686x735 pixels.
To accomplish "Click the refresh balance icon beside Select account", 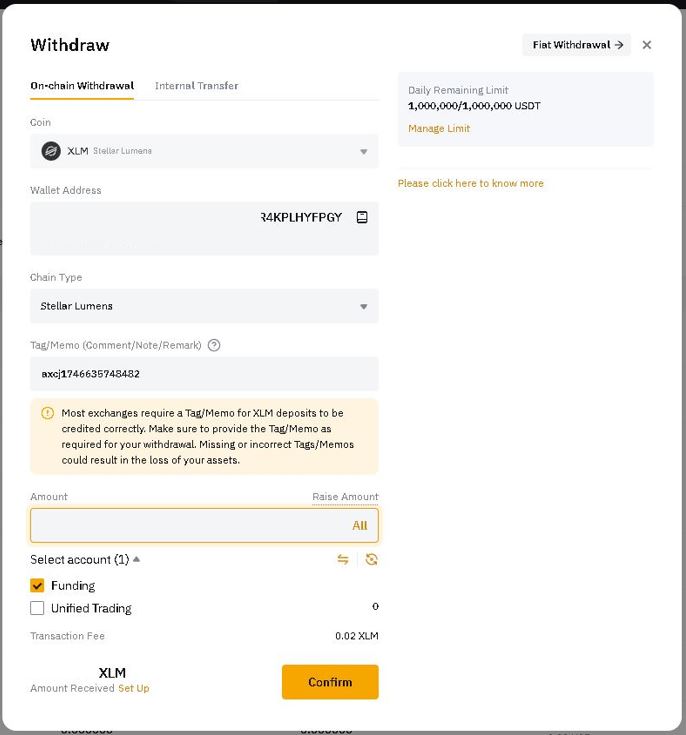I will pos(371,559).
